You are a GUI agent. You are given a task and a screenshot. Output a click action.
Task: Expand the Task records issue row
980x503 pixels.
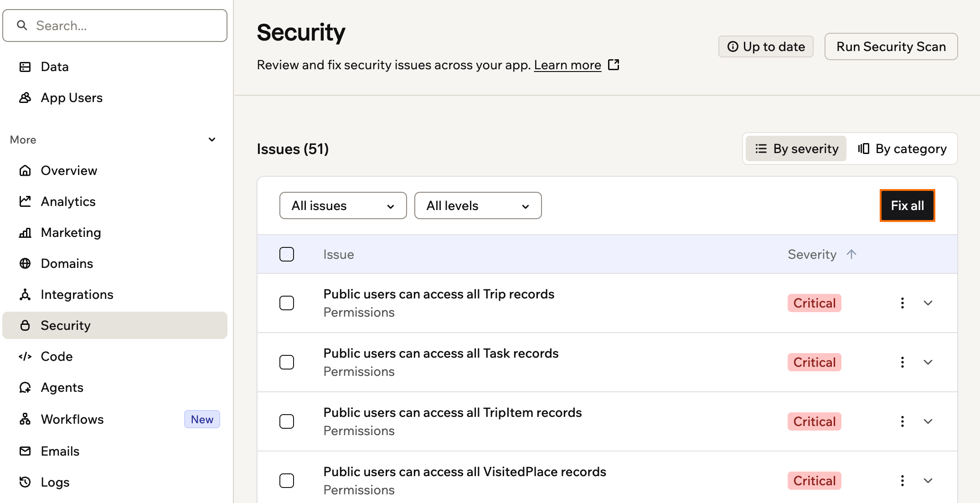(x=928, y=362)
